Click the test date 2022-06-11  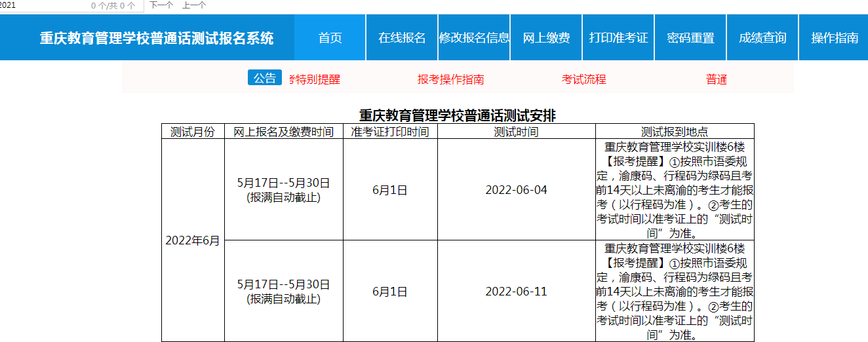point(517,292)
